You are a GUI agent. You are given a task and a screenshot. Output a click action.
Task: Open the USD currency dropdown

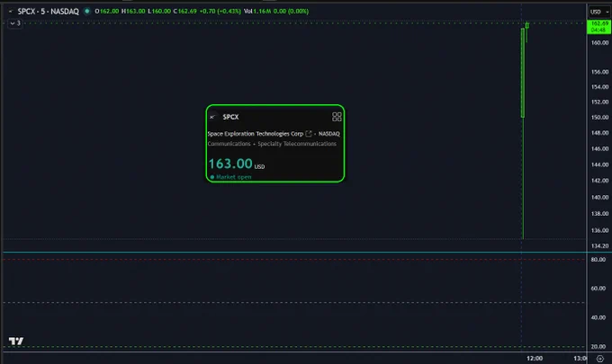point(599,12)
